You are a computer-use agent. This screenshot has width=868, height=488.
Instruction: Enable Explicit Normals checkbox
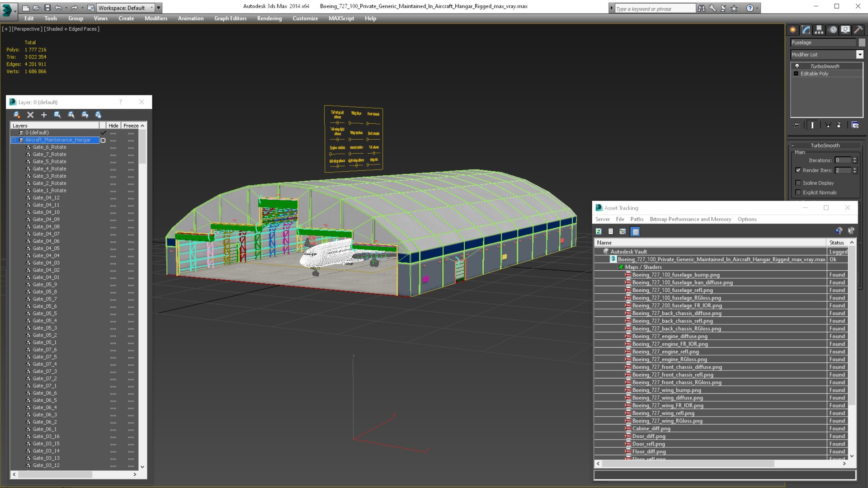tap(798, 192)
